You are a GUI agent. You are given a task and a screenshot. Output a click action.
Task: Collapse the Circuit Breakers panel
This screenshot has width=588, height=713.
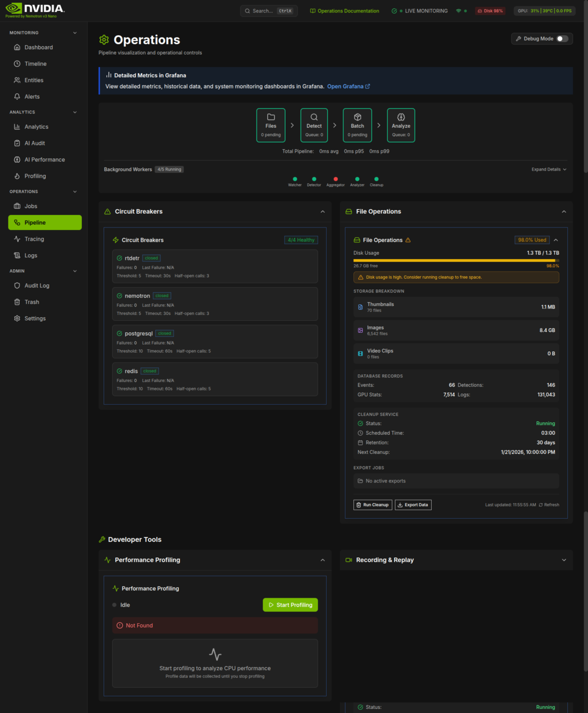(x=323, y=211)
